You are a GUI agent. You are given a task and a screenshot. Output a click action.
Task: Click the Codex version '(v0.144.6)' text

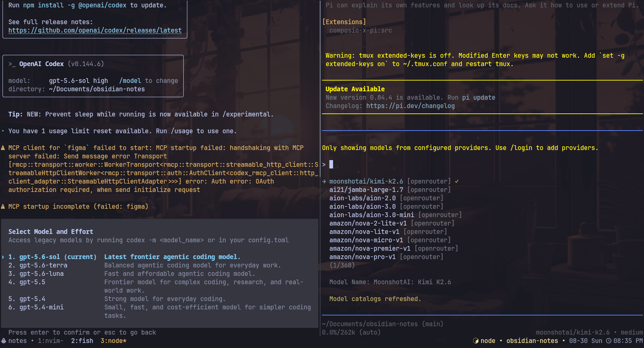click(86, 64)
